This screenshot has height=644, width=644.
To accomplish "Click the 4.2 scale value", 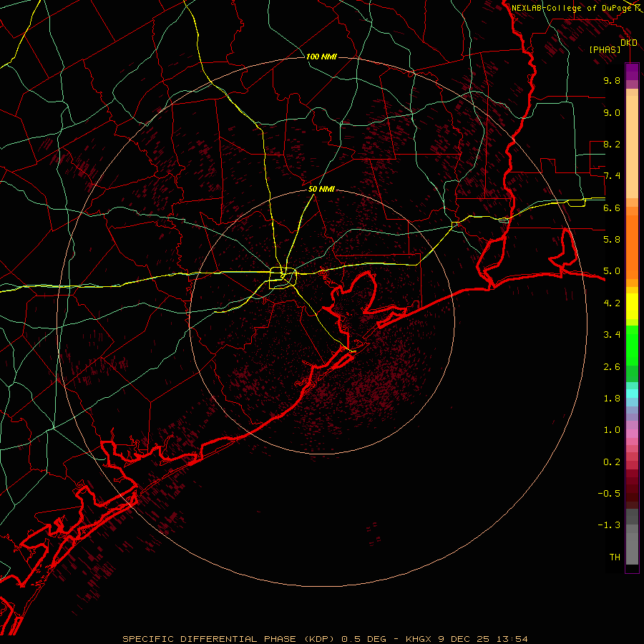I will click(x=612, y=303).
